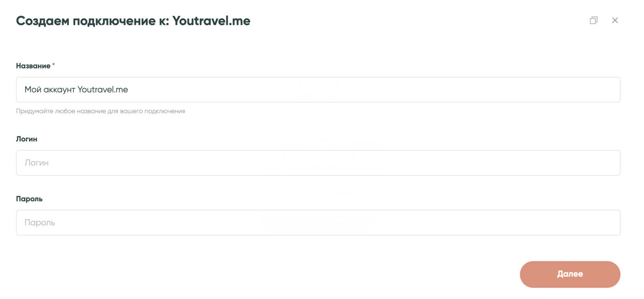This screenshot has width=644, height=299.
Task: Click the grey "Логин" placeholder text
Action: coord(37,163)
